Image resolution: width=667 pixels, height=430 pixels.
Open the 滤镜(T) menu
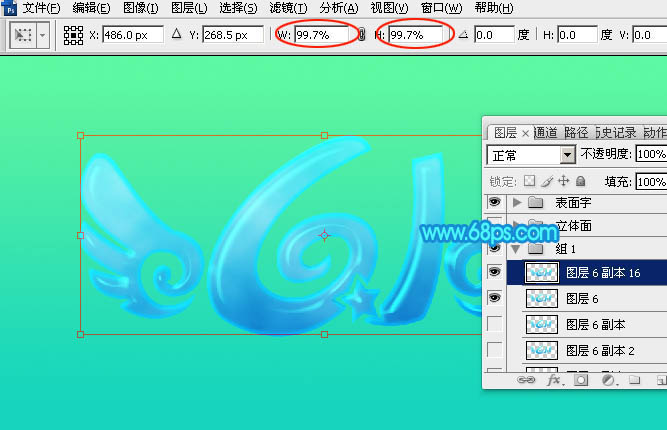coord(288,8)
